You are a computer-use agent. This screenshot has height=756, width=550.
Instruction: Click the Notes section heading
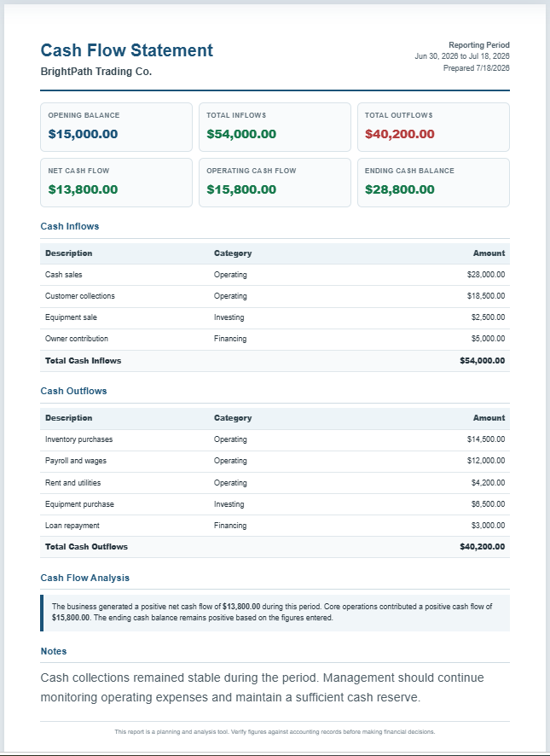coord(54,651)
